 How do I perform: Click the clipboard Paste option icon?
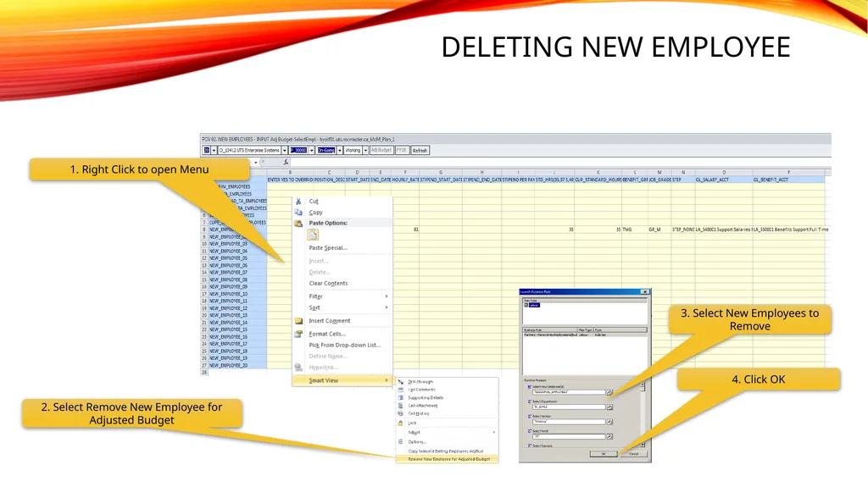[313, 235]
